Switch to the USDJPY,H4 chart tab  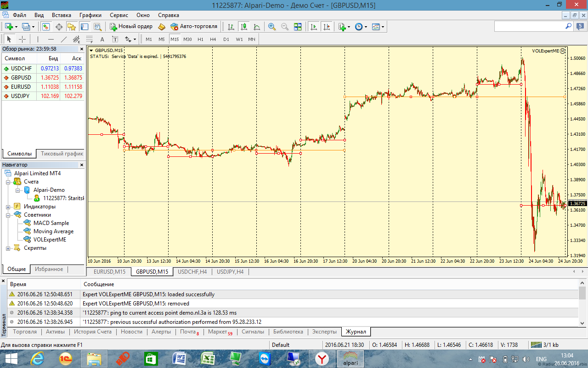pos(230,272)
